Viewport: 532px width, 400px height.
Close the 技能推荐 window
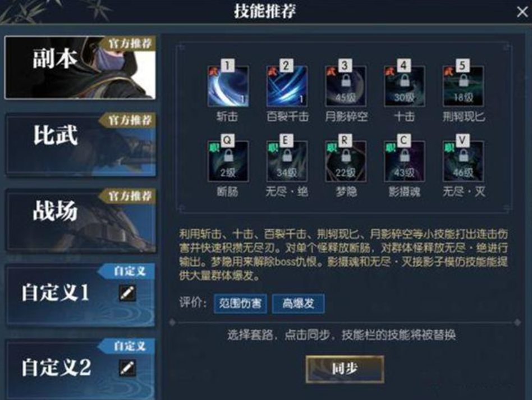click(522, 12)
